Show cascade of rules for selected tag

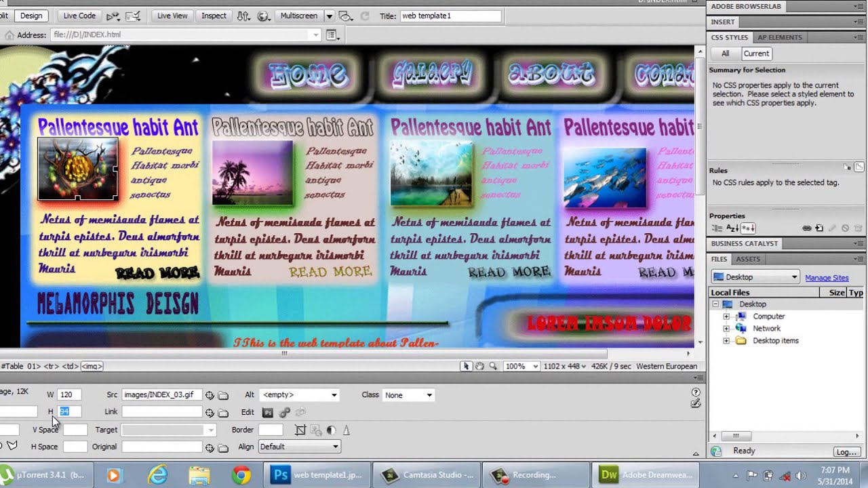(859, 167)
